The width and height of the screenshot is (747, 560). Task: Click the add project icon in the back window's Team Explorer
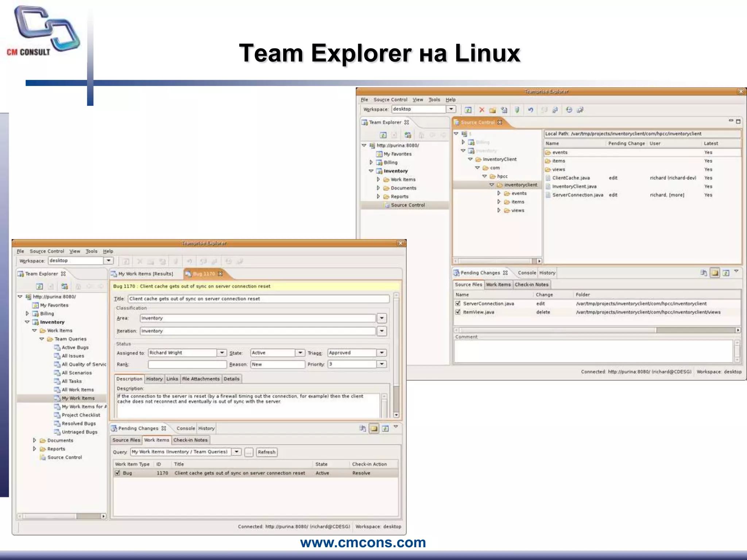point(408,135)
